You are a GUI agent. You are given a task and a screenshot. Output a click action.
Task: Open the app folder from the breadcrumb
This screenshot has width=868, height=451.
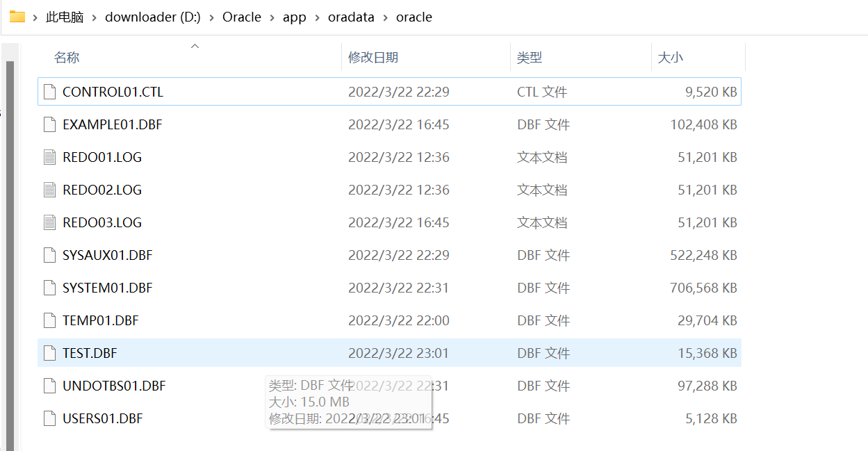(295, 17)
